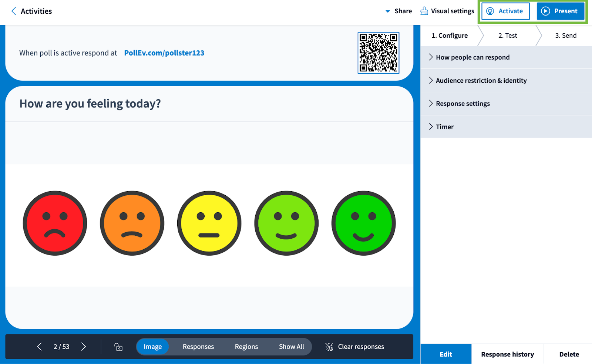The height and width of the screenshot is (364, 592).
Task: Click the QR code image
Action: [378, 53]
